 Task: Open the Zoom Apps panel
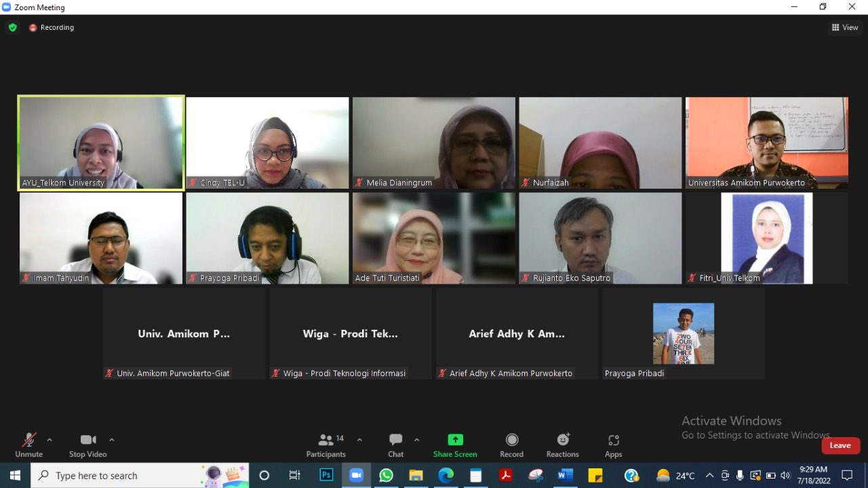pyautogui.click(x=613, y=440)
